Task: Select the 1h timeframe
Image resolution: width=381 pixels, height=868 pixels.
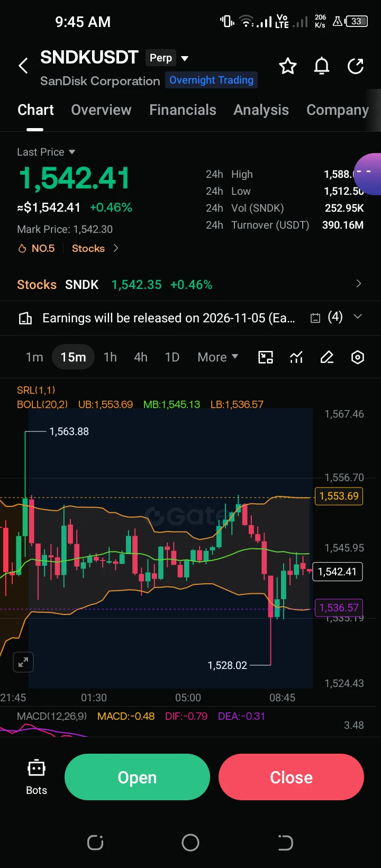Action: pos(110,357)
